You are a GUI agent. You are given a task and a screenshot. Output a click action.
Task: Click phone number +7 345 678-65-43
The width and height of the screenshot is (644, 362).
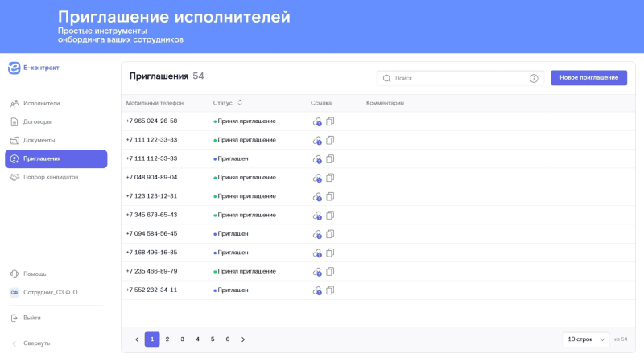pos(151,215)
